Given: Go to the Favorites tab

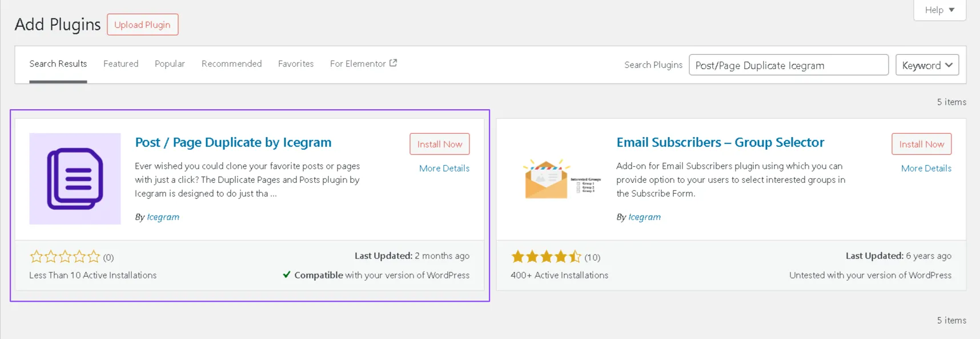Looking at the screenshot, I should [x=296, y=63].
